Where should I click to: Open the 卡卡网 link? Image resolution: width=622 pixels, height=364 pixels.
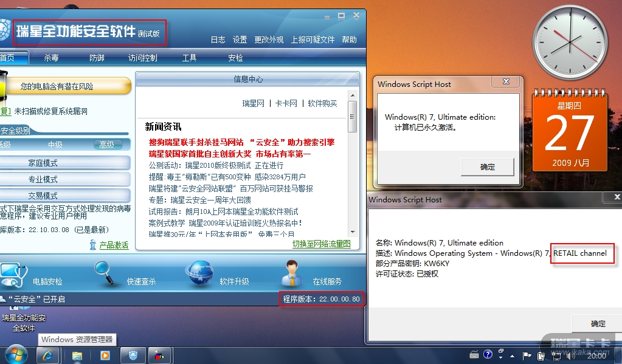[286, 103]
